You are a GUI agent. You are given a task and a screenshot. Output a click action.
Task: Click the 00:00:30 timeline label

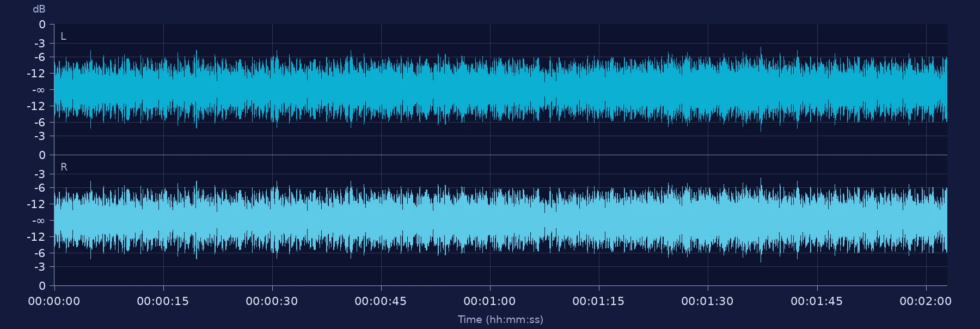[272, 301]
